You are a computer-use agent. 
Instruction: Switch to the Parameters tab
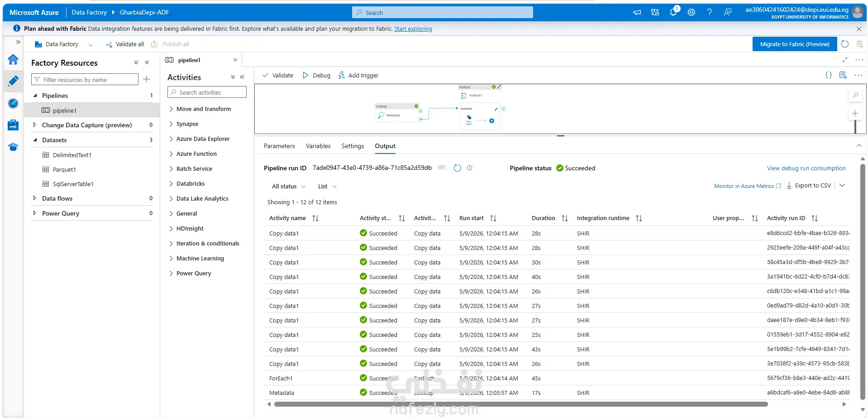point(279,146)
